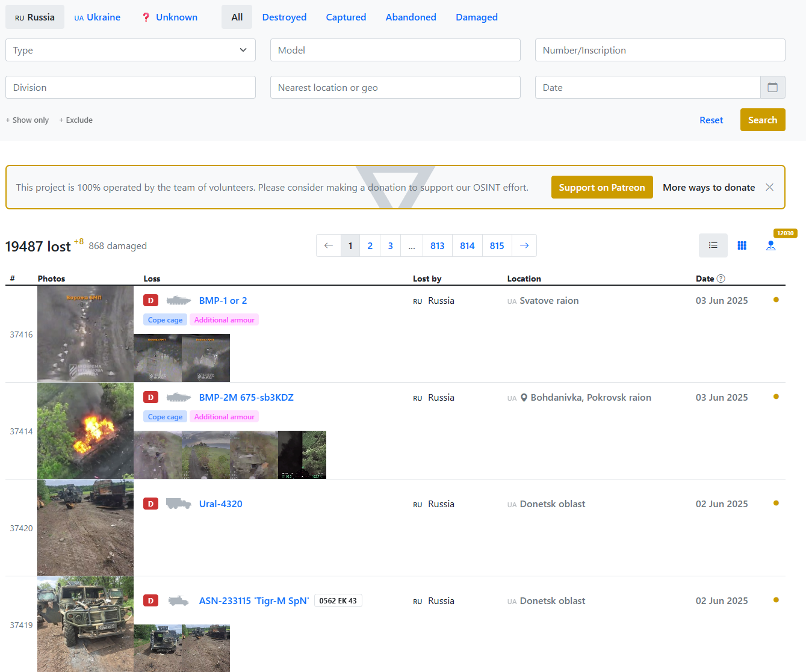This screenshot has width=806, height=672.
Task: Filter by Destroyed status
Action: 284,17
